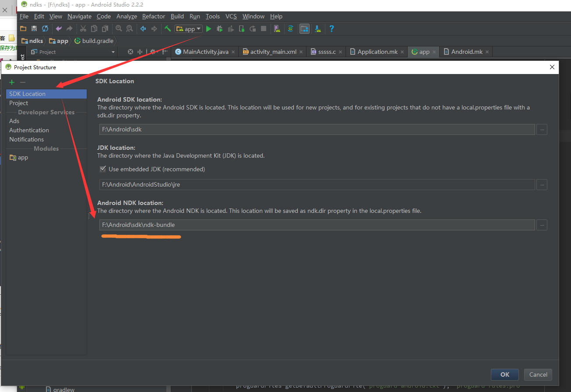
Task: Click the Paste clipboard icon
Action: pos(105,28)
